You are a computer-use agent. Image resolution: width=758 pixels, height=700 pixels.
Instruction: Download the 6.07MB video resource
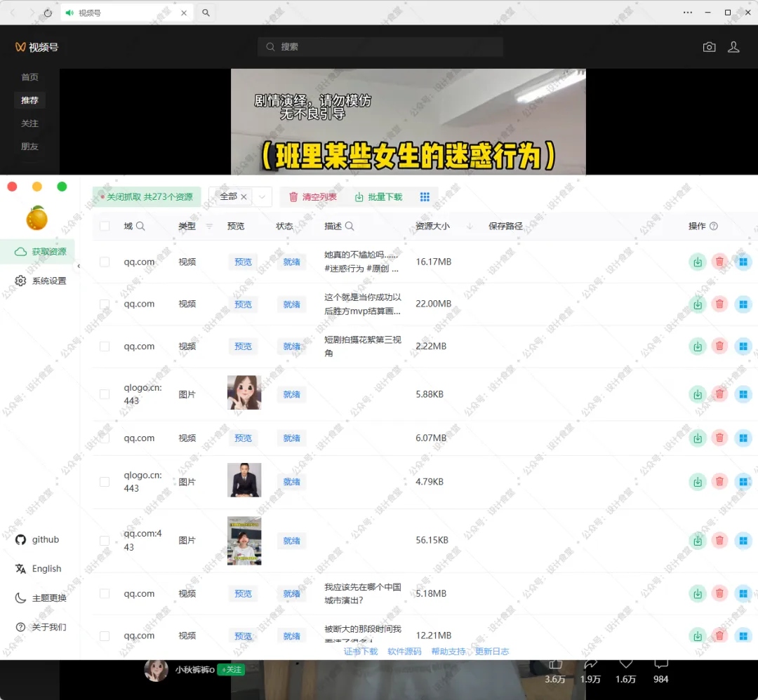[x=698, y=438]
